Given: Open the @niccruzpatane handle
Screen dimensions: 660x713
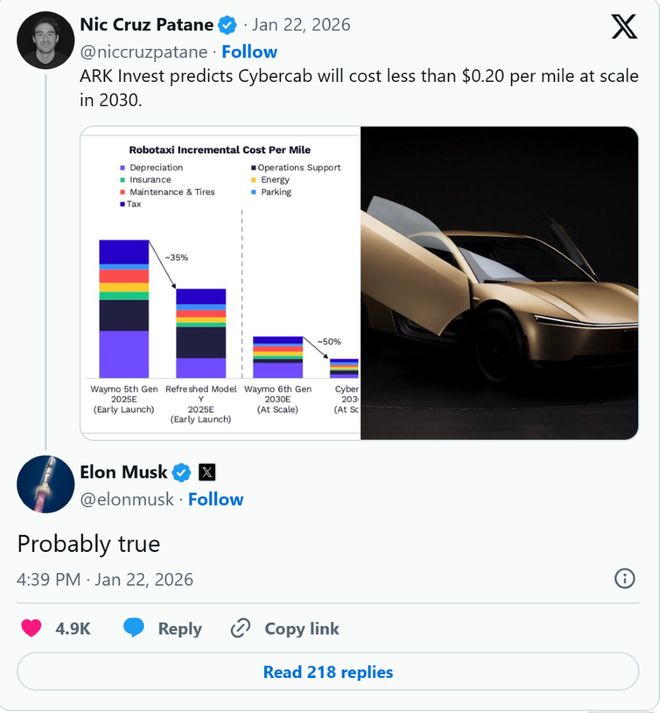Looking at the screenshot, I should coord(143,51).
